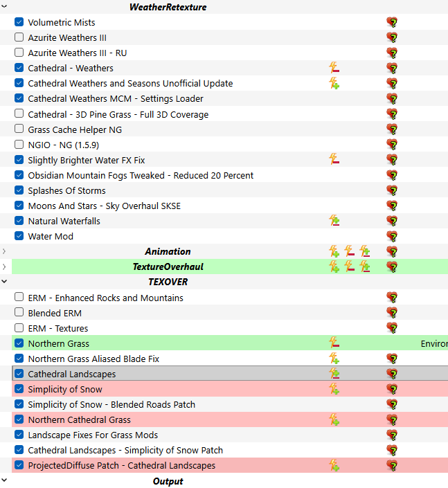448x488 pixels.
Task: Select the Cathedral Landscapes mod row
Action: click(x=72, y=374)
